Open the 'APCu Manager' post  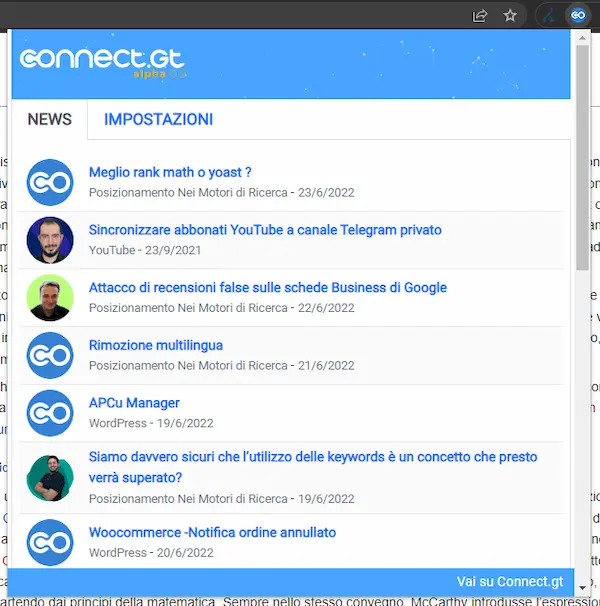[x=134, y=402]
